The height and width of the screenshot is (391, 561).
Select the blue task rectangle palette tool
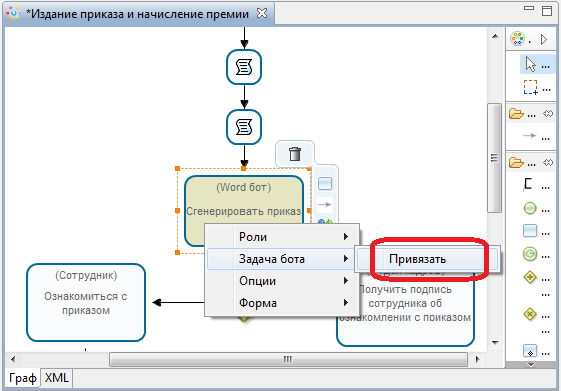[530, 231]
